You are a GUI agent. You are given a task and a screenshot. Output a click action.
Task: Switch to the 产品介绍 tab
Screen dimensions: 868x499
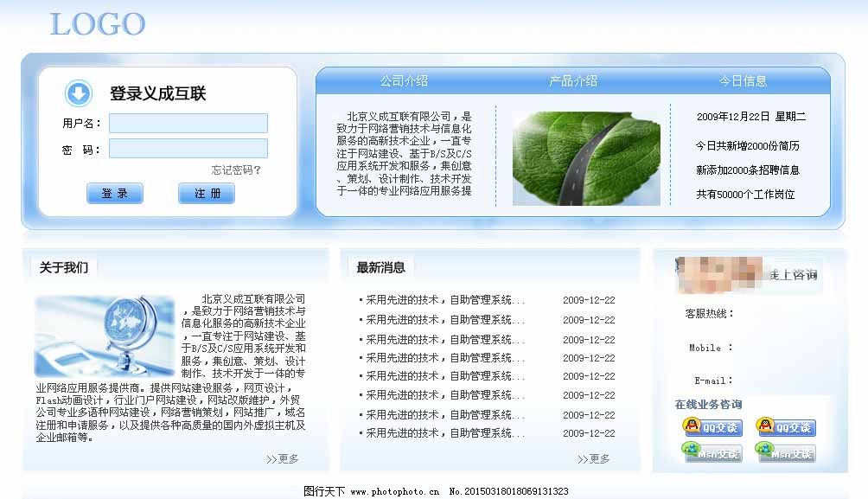573,80
